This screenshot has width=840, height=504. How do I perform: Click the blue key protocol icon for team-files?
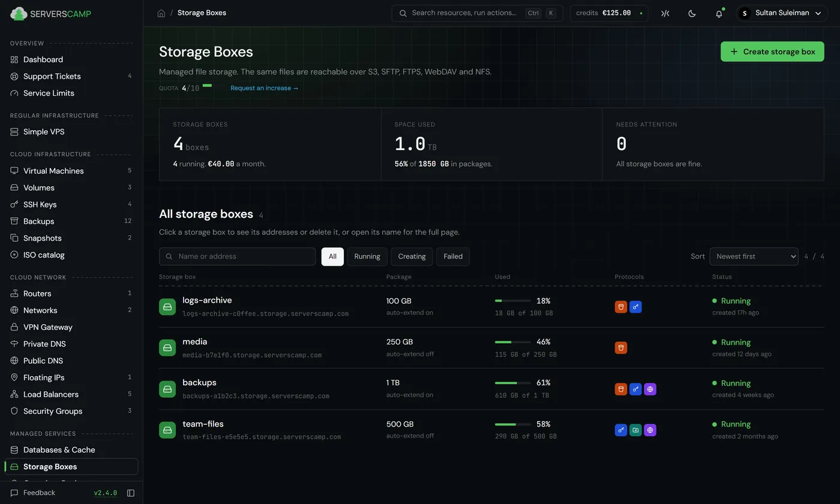pos(621,430)
